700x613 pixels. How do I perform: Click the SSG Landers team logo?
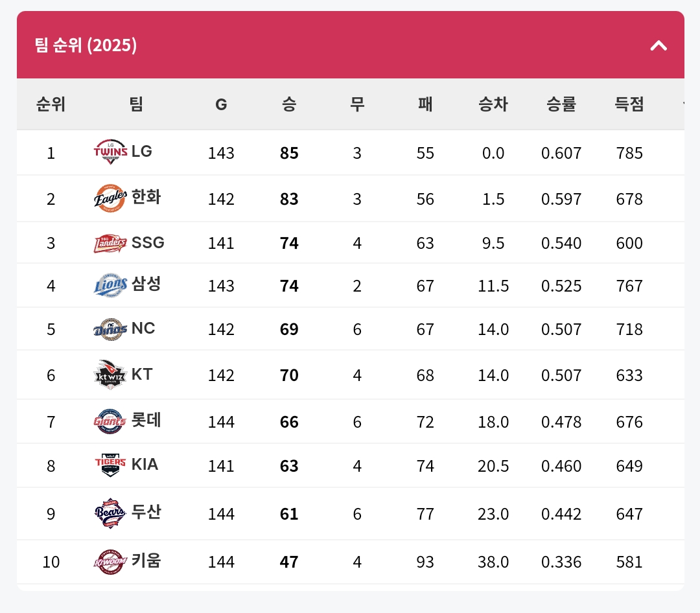coord(110,243)
